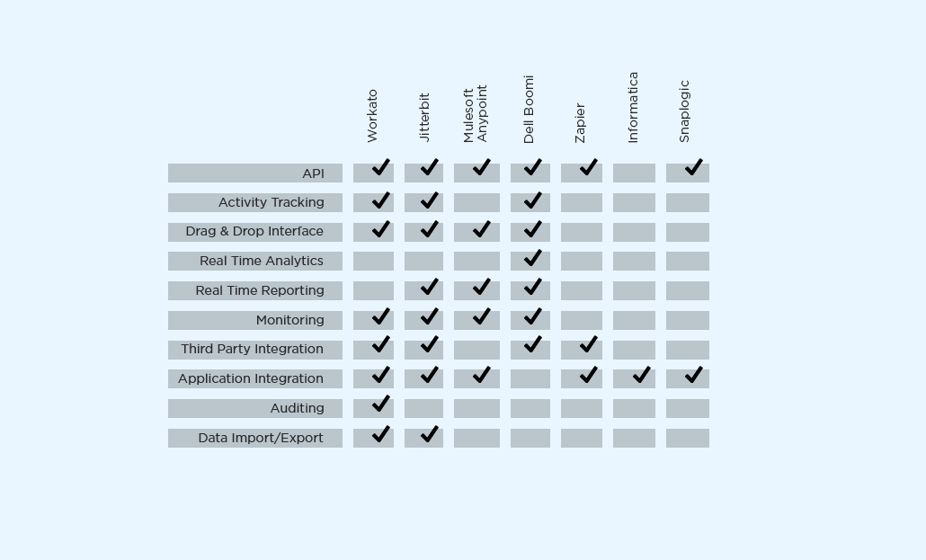
Task: Click the Zapier column header
Action: (x=581, y=122)
